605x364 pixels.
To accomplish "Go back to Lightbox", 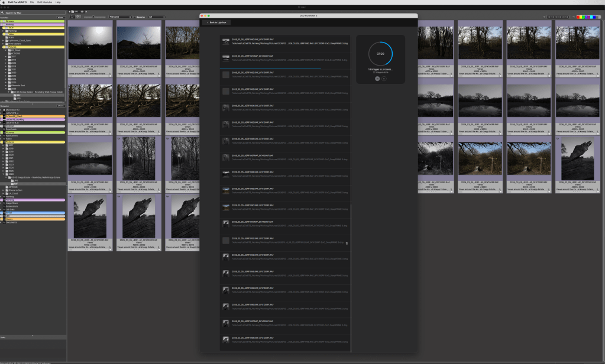I will pyautogui.click(x=216, y=22).
